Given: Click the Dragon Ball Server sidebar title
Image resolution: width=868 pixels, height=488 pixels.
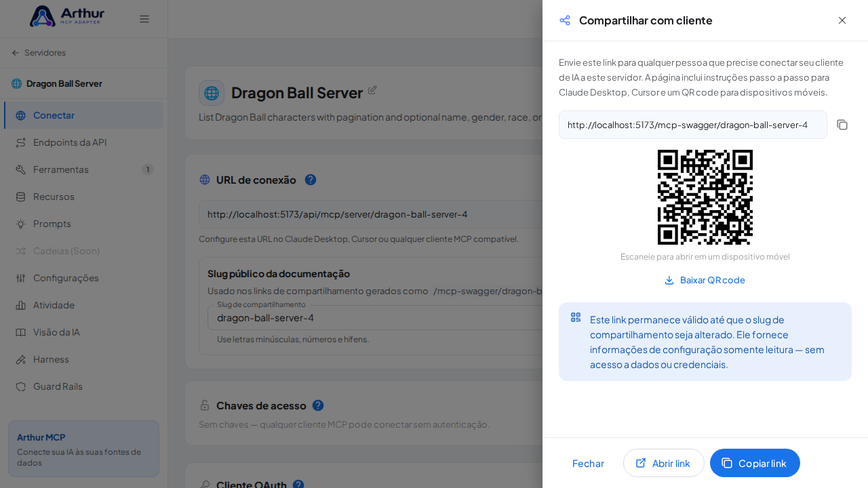Looking at the screenshot, I should click(64, 83).
